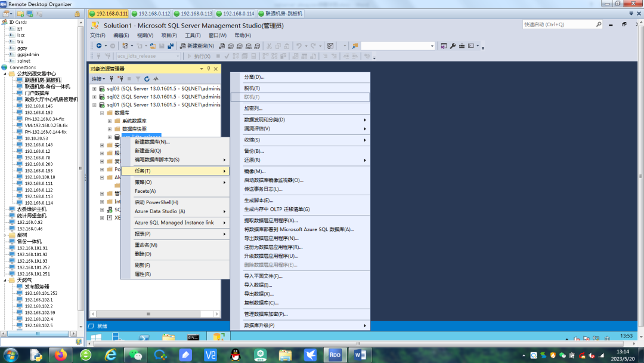The image size is (644, 363).
Task: Expand the sql03 server node
Action: (94, 88)
